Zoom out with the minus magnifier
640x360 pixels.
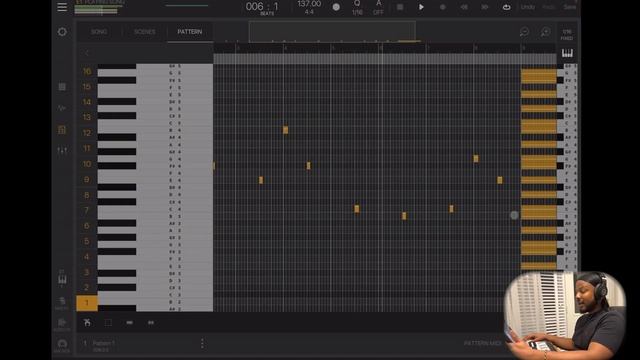(x=524, y=32)
